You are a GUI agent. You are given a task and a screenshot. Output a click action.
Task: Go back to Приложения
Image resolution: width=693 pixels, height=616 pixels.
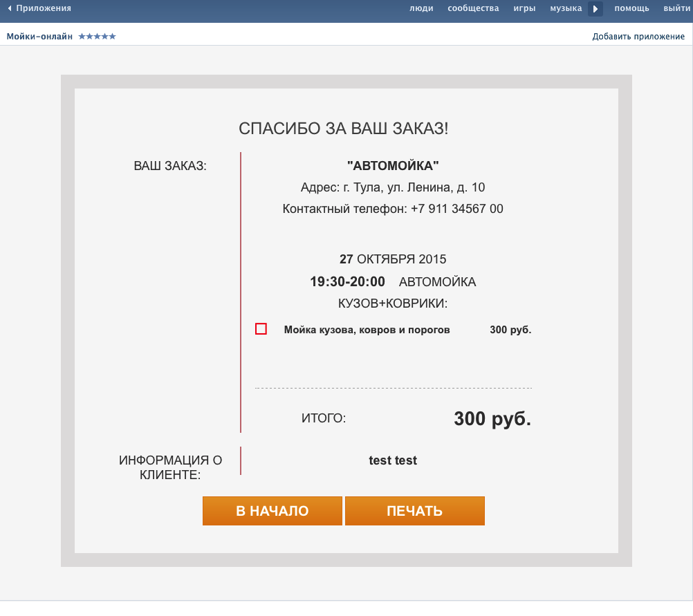44,8
